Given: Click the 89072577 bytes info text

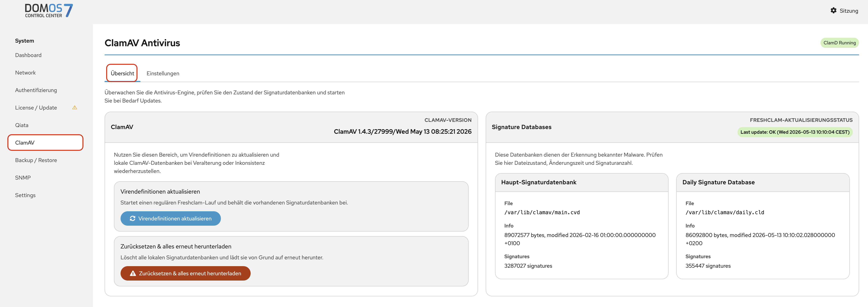Looking at the screenshot, I should point(580,239).
